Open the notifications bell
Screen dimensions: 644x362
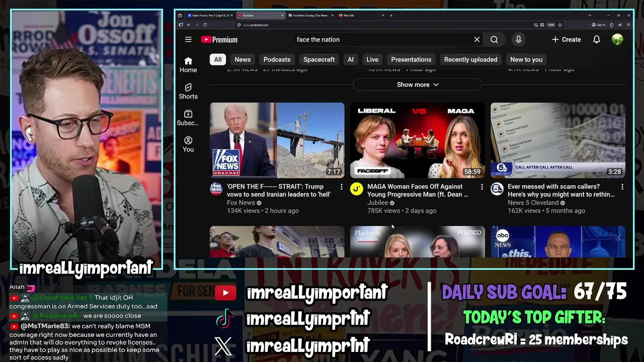tap(597, 40)
